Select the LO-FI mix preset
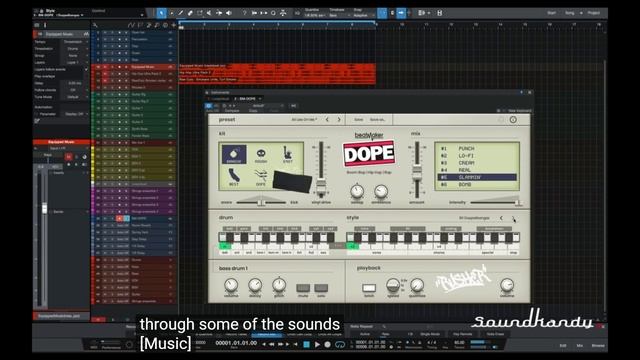 [x=477, y=156]
